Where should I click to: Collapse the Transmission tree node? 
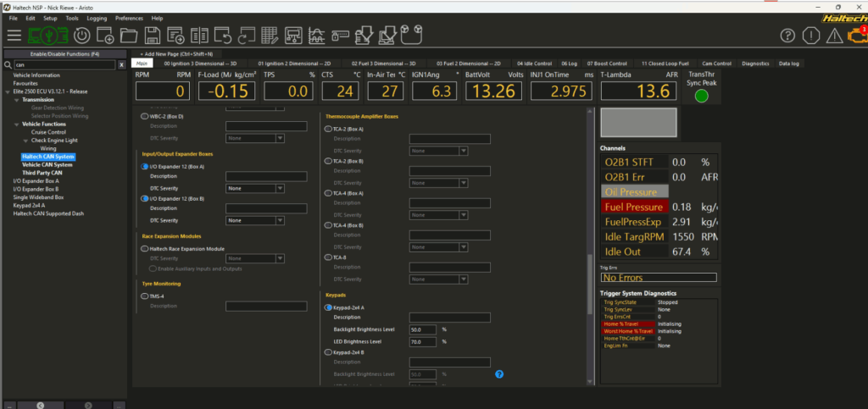tap(17, 100)
